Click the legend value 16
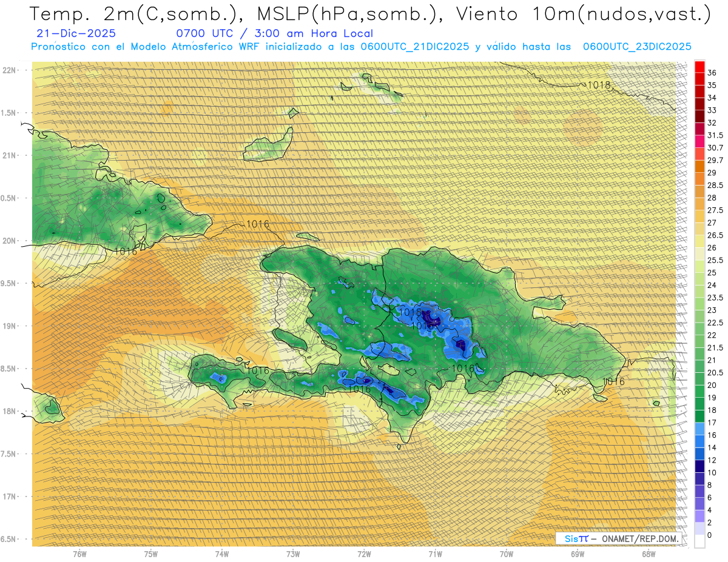Viewport: 728px width, 562px height. (x=712, y=435)
